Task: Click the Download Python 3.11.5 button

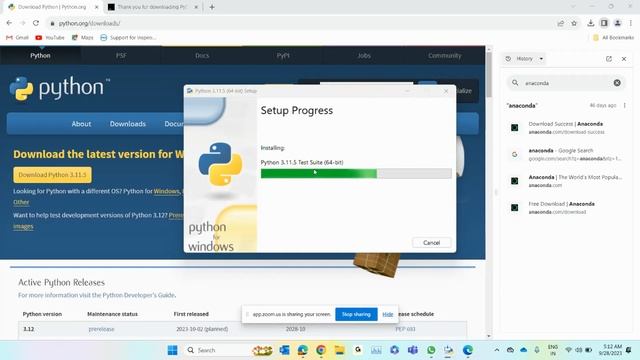Action: pos(52,175)
